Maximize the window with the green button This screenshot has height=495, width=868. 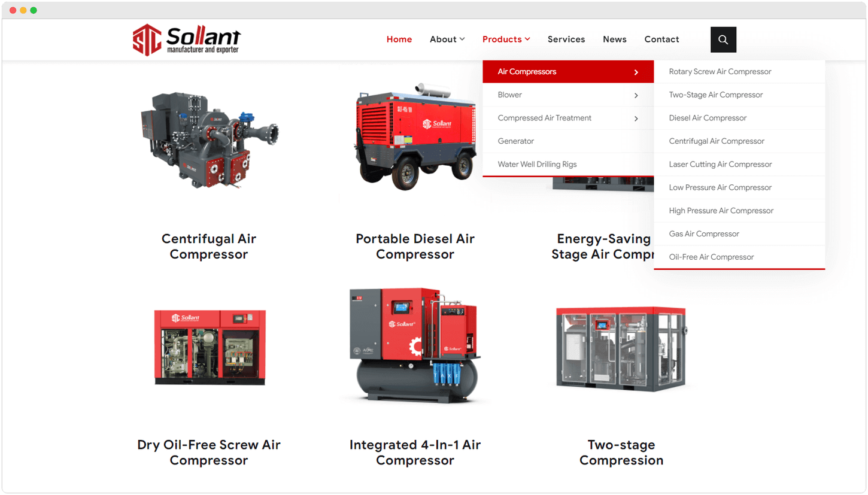coord(34,10)
